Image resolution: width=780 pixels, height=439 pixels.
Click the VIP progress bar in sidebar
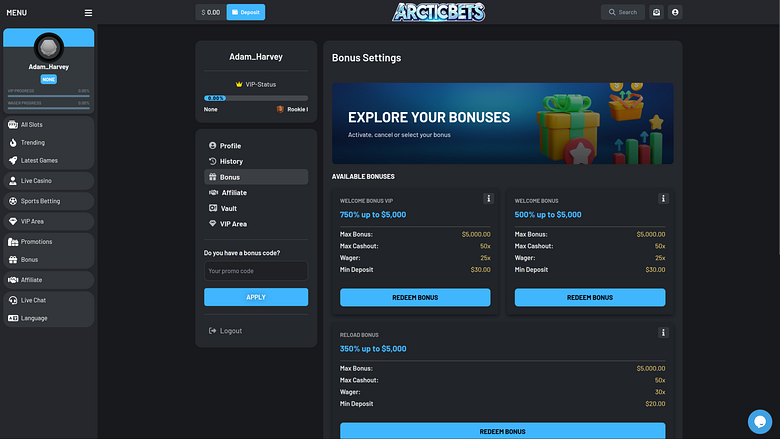tap(49, 96)
